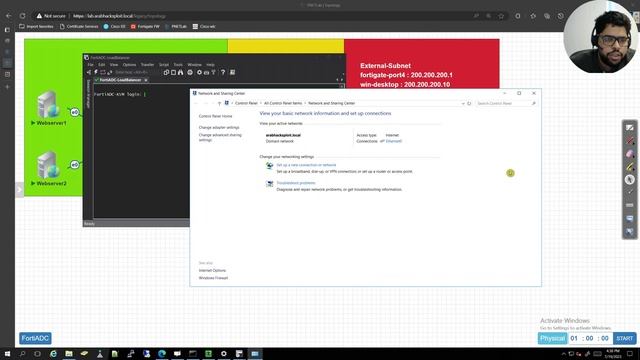
Task: Click Change adapter settings link
Action: point(219,127)
